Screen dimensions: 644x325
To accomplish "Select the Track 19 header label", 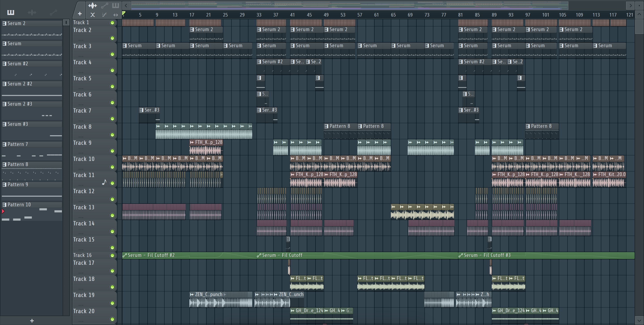I will [x=84, y=295].
